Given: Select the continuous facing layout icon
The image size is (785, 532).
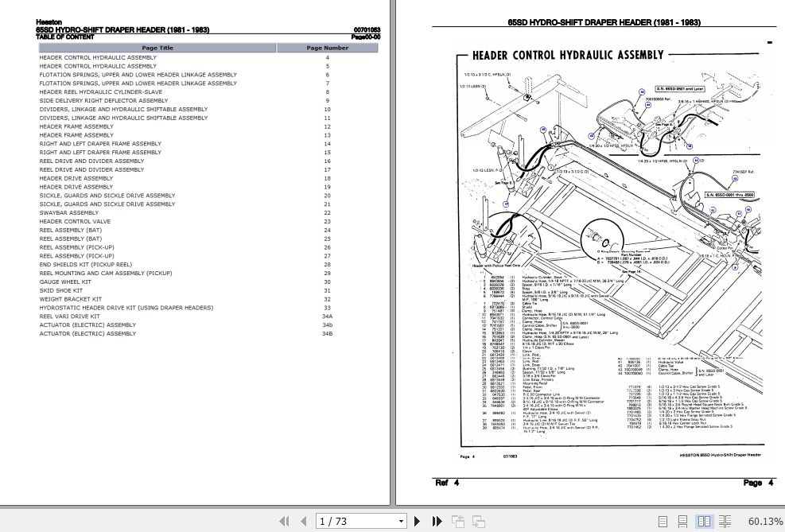Looking at the screenshot, I should [x=725, y=521].
